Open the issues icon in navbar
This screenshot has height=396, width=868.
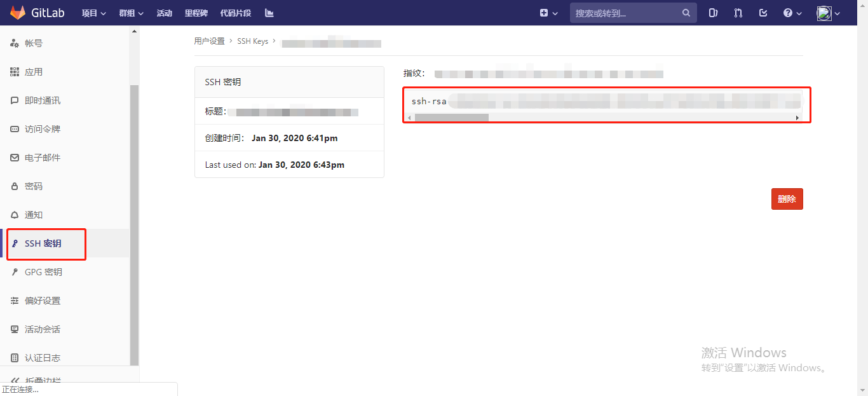[x=713, y=13]
